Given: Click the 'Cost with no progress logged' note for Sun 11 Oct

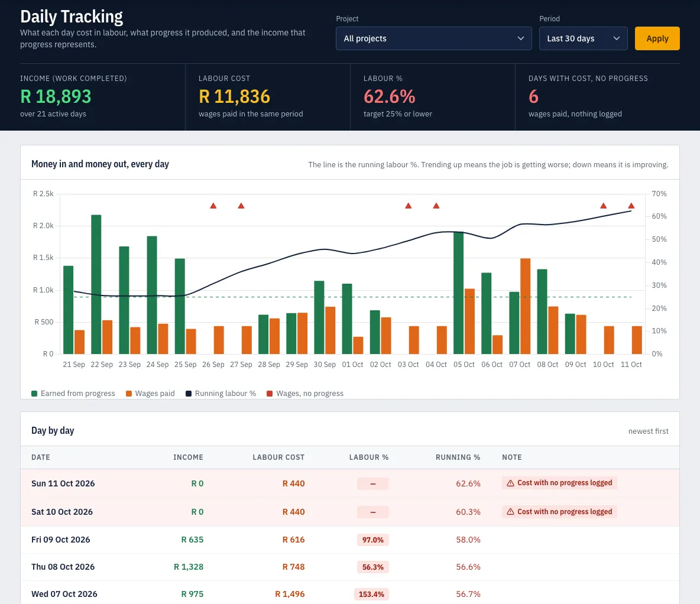Looking at the screenshot, I should pos(559,483).
